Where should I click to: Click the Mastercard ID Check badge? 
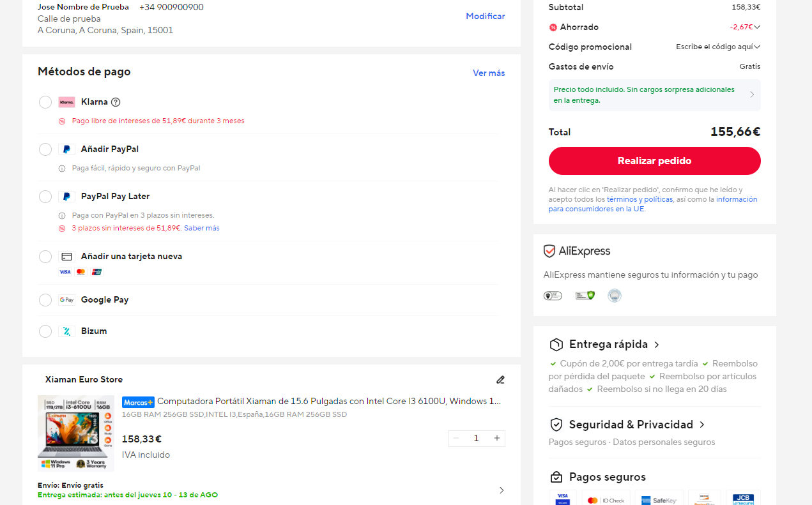tap(606, 498)
